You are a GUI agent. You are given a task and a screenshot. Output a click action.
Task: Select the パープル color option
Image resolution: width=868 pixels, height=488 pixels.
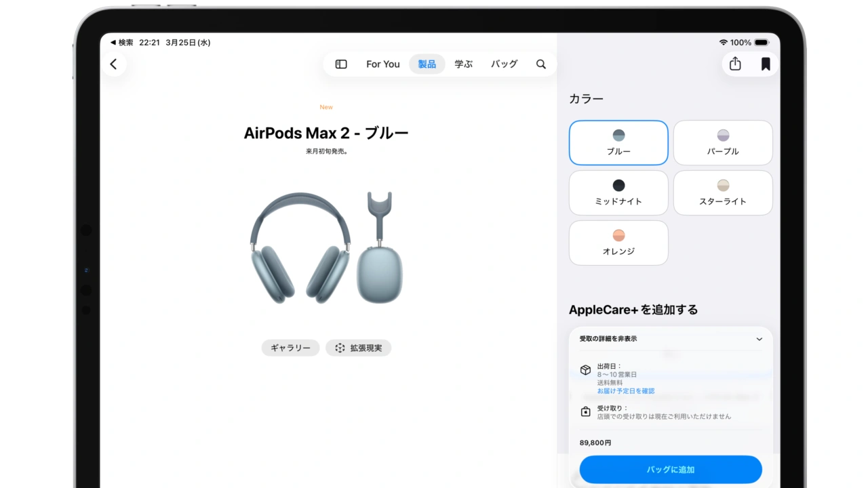click(x=723, y=142)
